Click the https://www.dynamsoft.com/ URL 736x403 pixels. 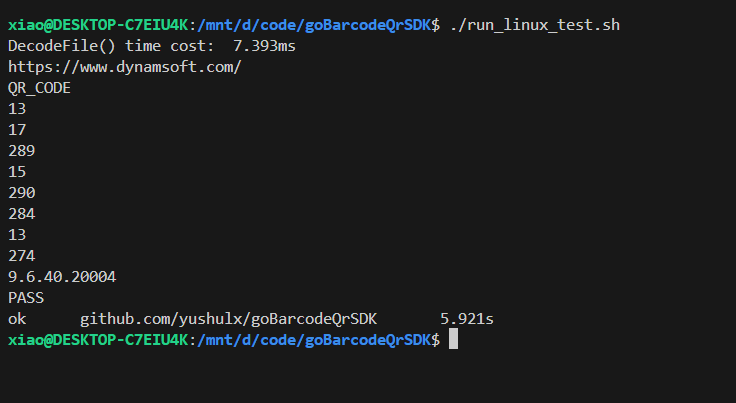point(124,67)
